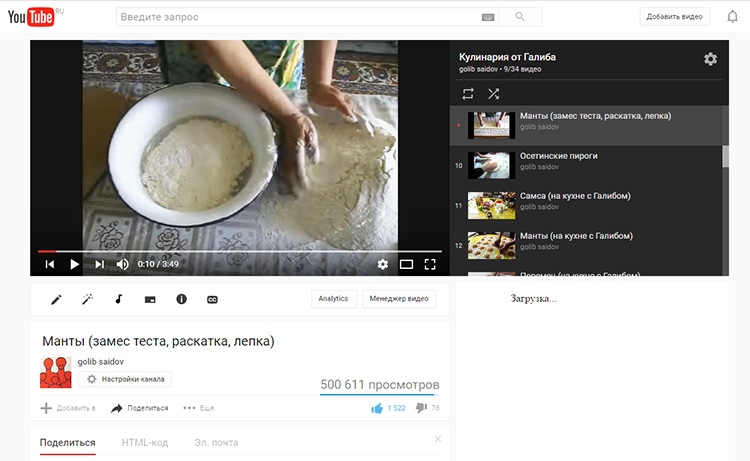Image resolution: width=750 pixels, height=461 pixels.
Task: Skip to previous video in the player
Action: [50, 264]
